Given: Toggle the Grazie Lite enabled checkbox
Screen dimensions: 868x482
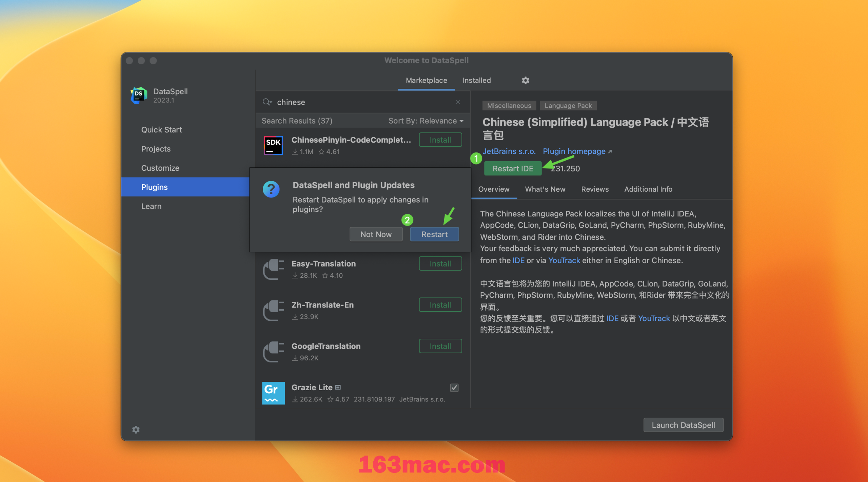Looking at the screenshot, I should click(454, 387).
